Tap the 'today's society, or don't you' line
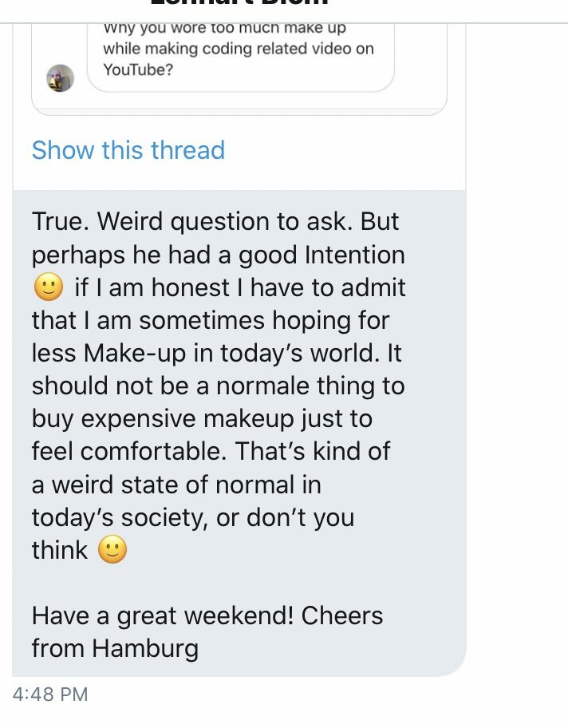Image resolution: width=568 pixels, height=728 pixels. (192, 517)
